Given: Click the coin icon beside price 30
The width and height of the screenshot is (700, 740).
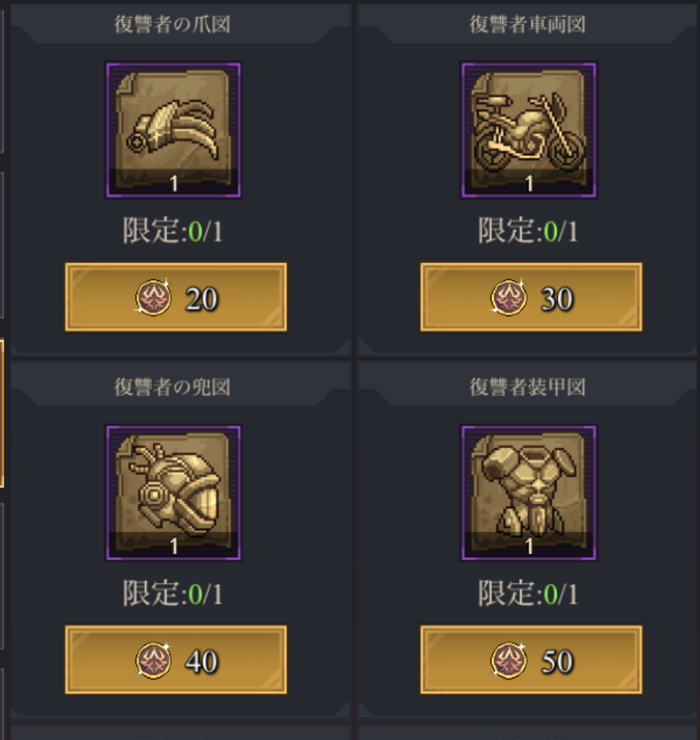Looking at the screenshot, I should 508,297.
